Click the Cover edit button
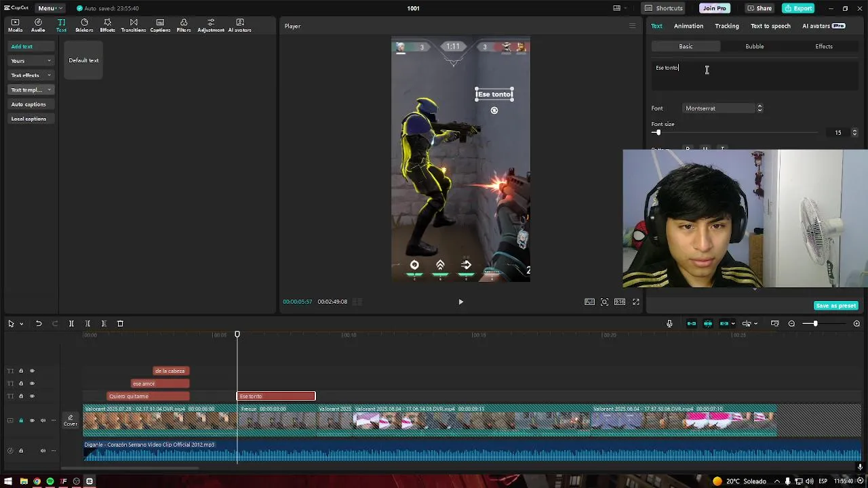 71,420
